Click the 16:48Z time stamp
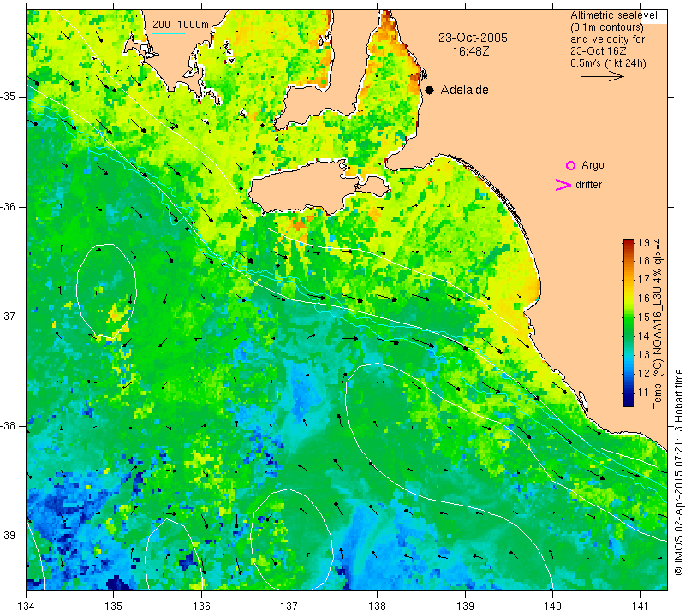 471,52
